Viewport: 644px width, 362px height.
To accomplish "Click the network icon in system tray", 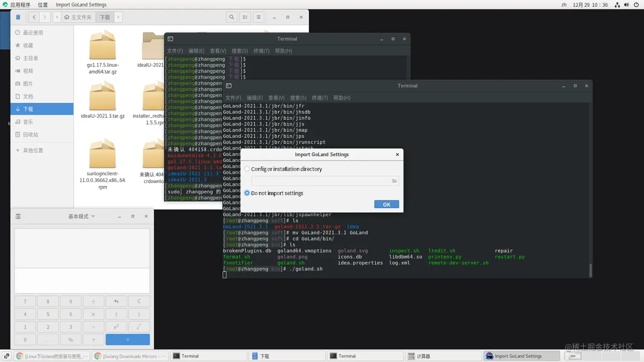I will coord(617,5).
